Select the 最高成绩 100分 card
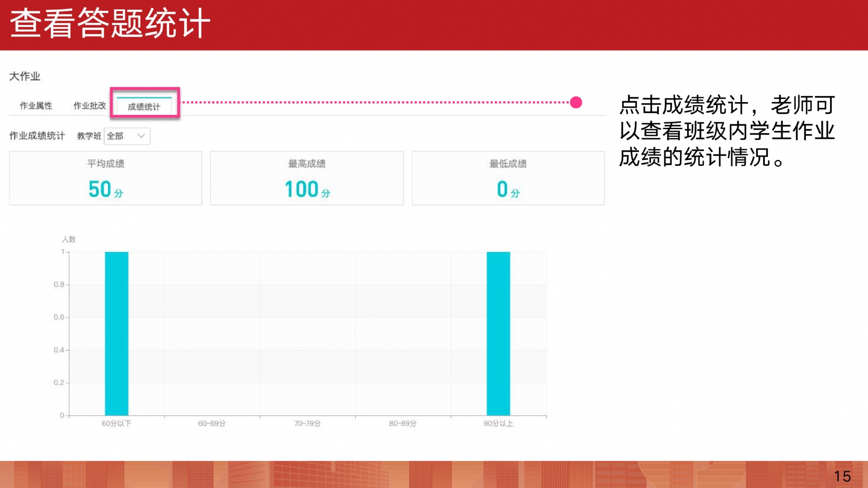 [307, 178]
